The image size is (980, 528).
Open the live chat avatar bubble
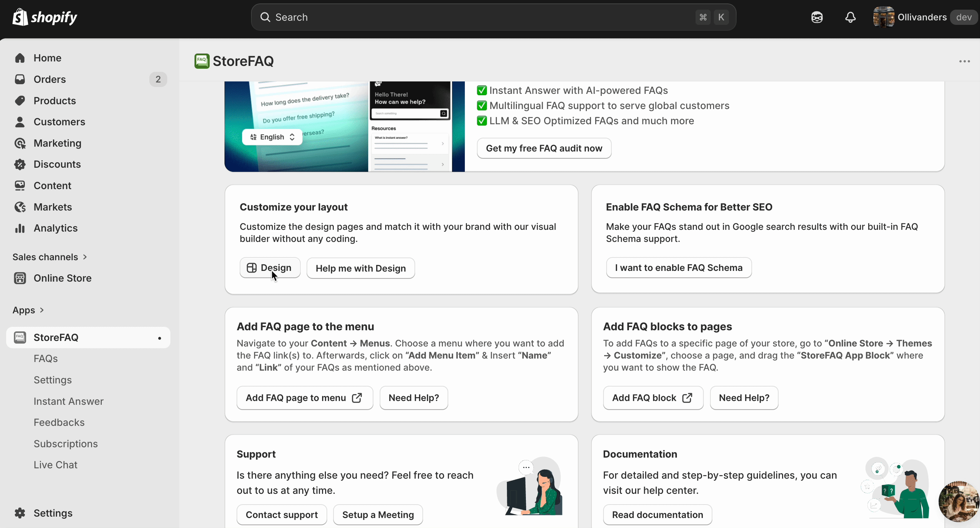coord(959,501)
